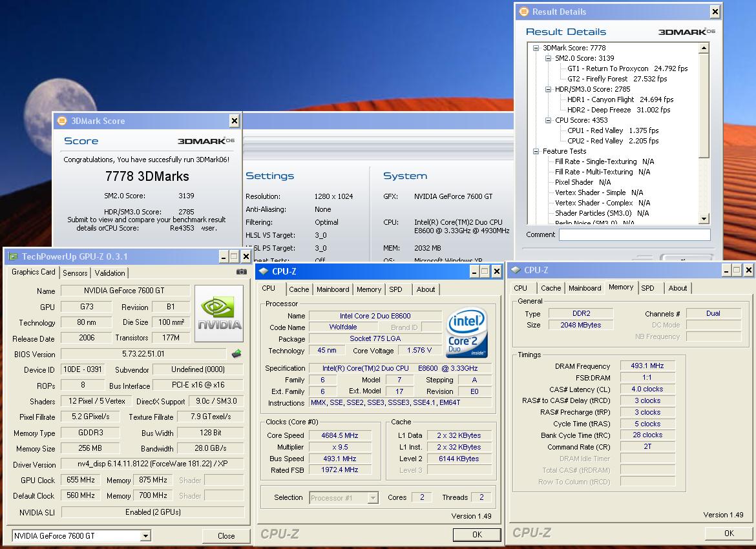Click the Result Details window orange icon
Image resolution: width=756 pixels, height=549 pixels.
(523, 12)
